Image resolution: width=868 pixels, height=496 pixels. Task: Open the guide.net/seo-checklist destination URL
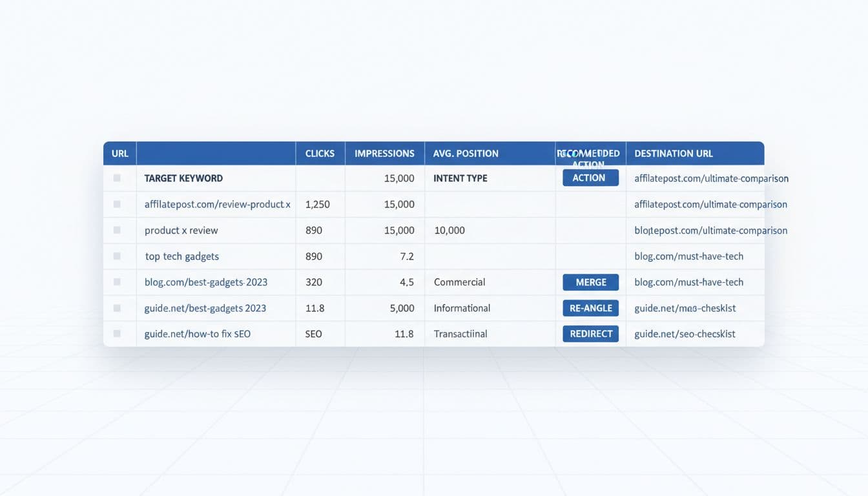[685, 334]
